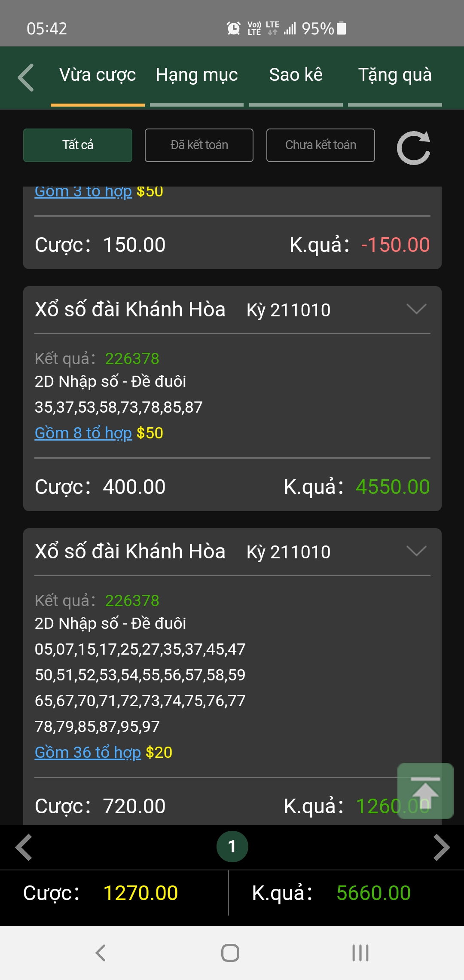464x980 pixels.
Task: Open recent apps navigation button
Action: click(x=360, y=952)
